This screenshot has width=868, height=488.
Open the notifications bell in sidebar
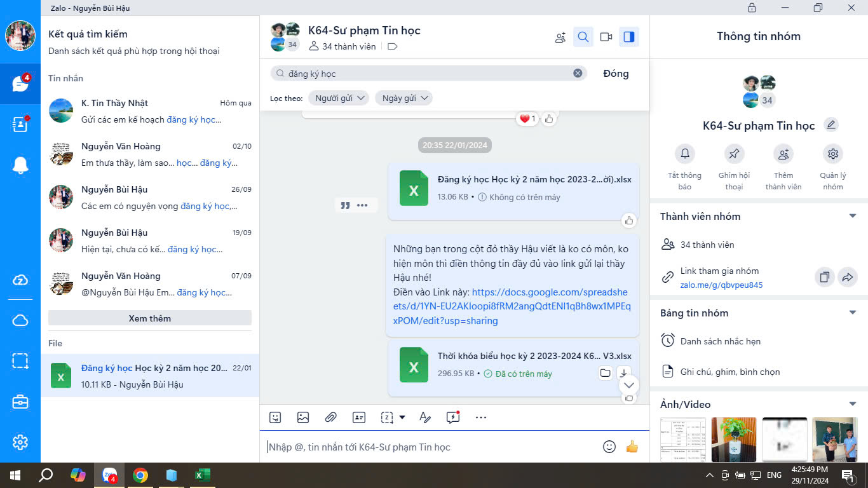pos(20,165)
